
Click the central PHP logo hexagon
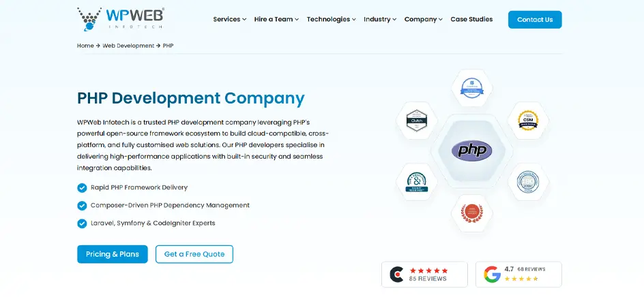click(472, 151)
